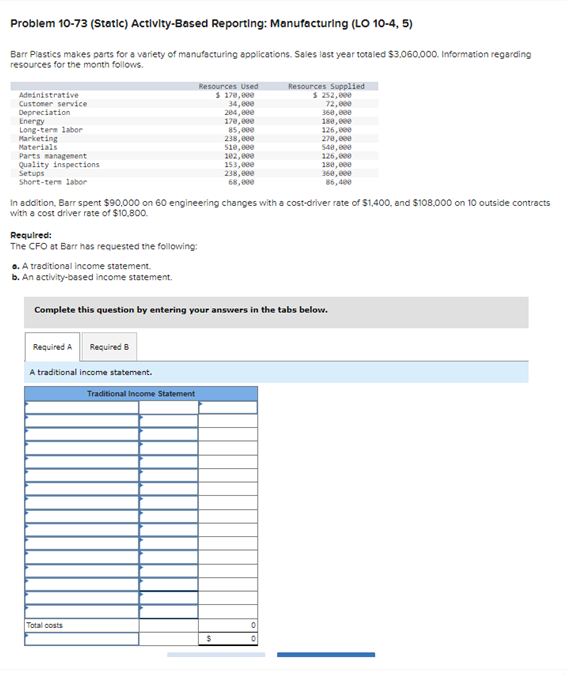Select the Administrative row label
This screenshot has width=567, height=676.
[49, 95]
